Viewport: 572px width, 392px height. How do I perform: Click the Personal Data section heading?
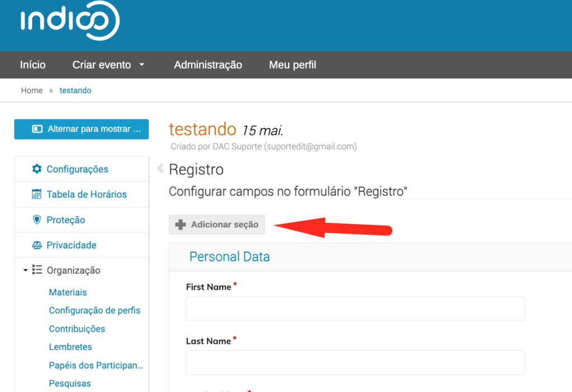tap(230, 257)
